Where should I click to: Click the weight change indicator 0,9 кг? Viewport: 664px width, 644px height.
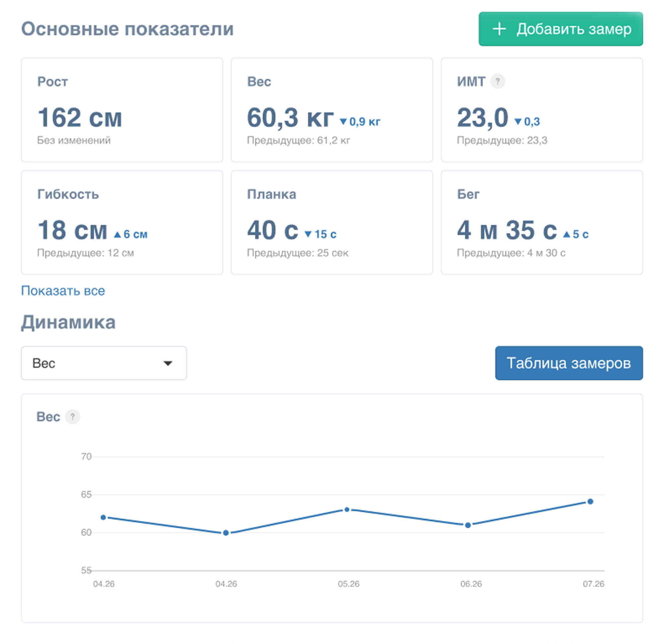click(360, 121)
